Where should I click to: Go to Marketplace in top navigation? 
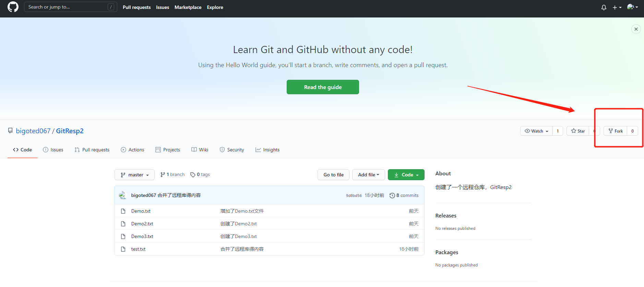tap(188, 7)
